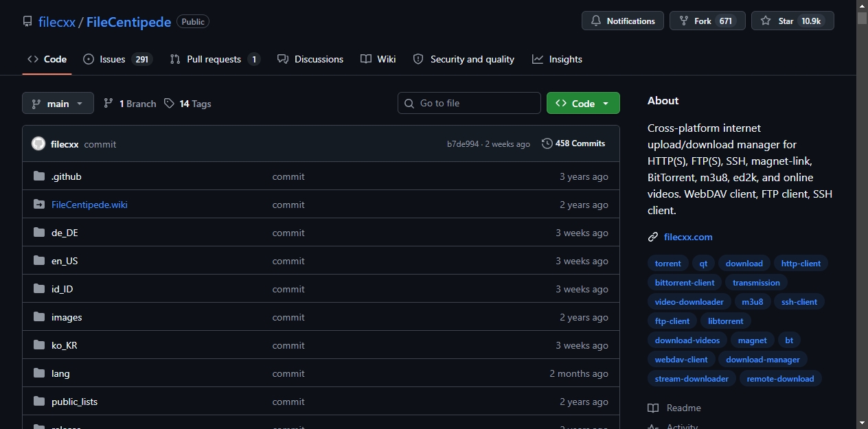Click the lang folder icon

point(38,373)
